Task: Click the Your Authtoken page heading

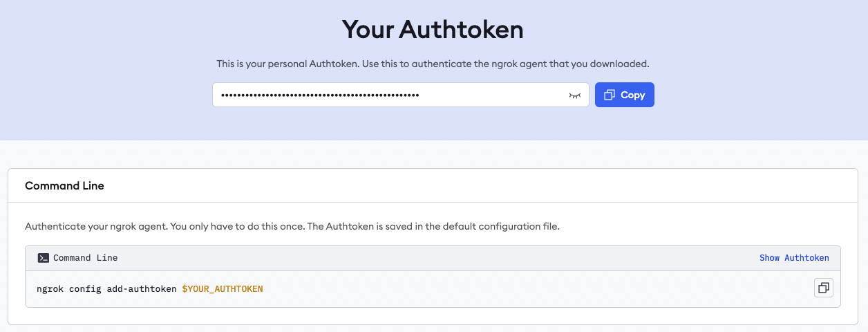Action: point(433,30)
